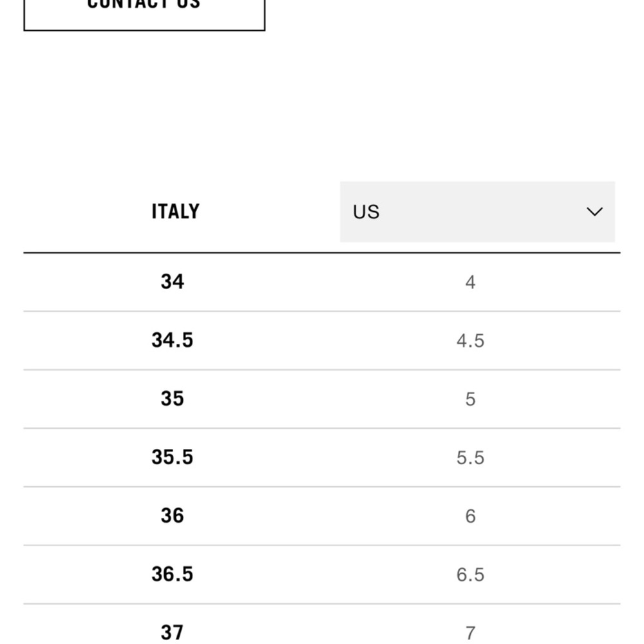
Task: Click the CONTACT US button
Action: (144, 12)
